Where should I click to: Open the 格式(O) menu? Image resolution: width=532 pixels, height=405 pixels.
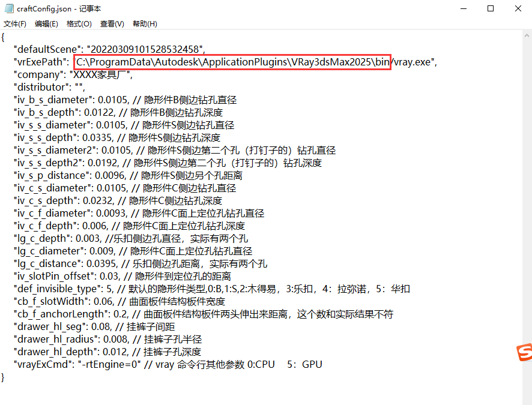click(79, 24)
